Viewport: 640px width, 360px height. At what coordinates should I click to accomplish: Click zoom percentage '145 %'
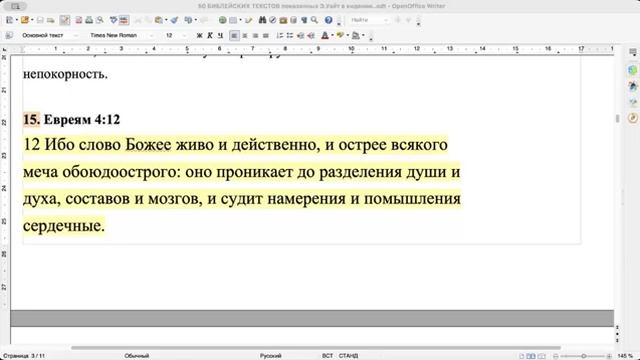(x=625, y=356)
